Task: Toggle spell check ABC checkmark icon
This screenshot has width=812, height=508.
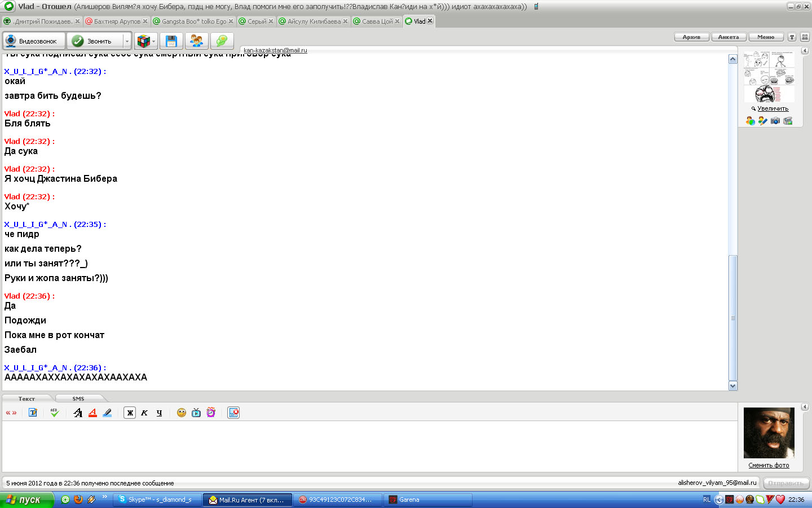Action: (x=54, y=413)
